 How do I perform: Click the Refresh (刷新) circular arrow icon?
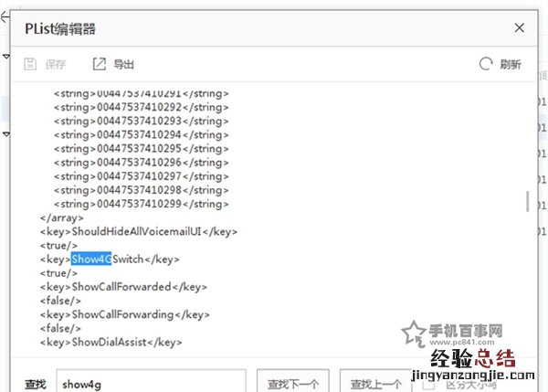pos(485,64)
